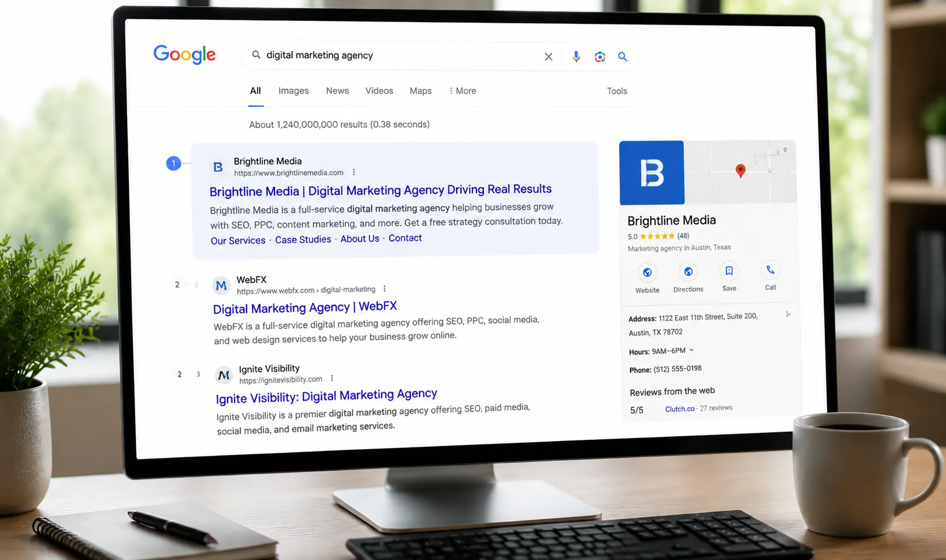Click the Brightline Media result favicon
Image resolution: width=946 pixels, height=560 pixels.
pos(218,167)
